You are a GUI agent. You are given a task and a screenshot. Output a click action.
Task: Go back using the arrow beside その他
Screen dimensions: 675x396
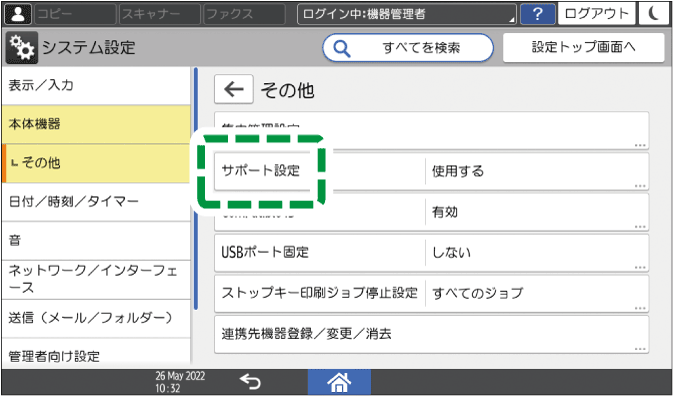point(234,90)
